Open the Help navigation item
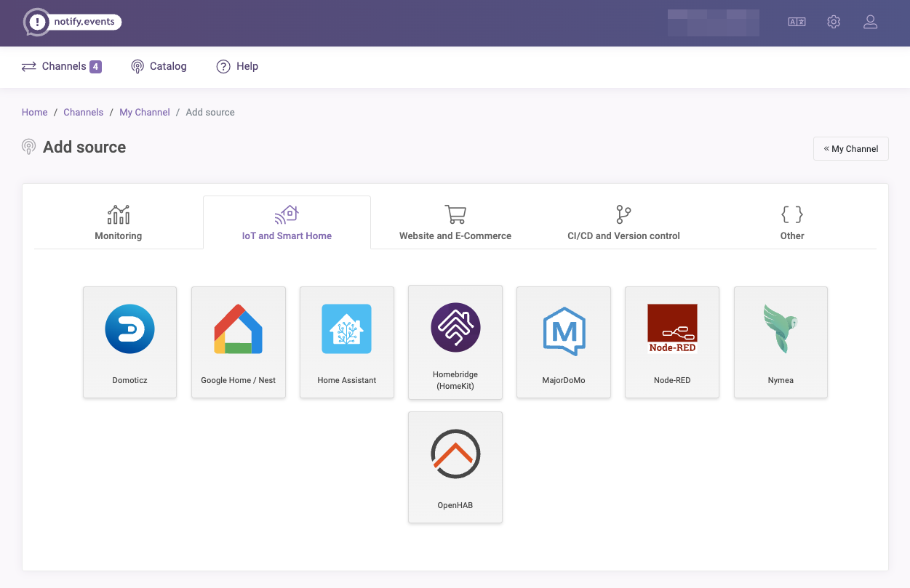 [237, 66]
